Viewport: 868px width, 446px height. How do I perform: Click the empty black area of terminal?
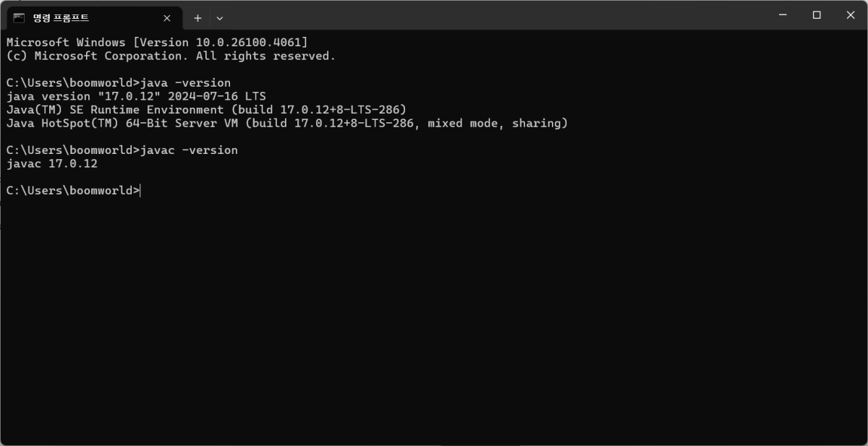(x=434, y=318)
